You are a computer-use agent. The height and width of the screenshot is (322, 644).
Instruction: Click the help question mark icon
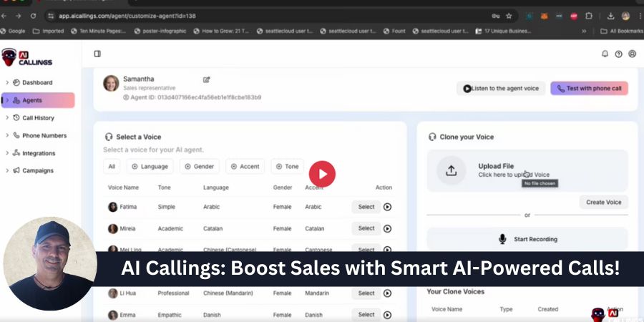click(618, 54)
